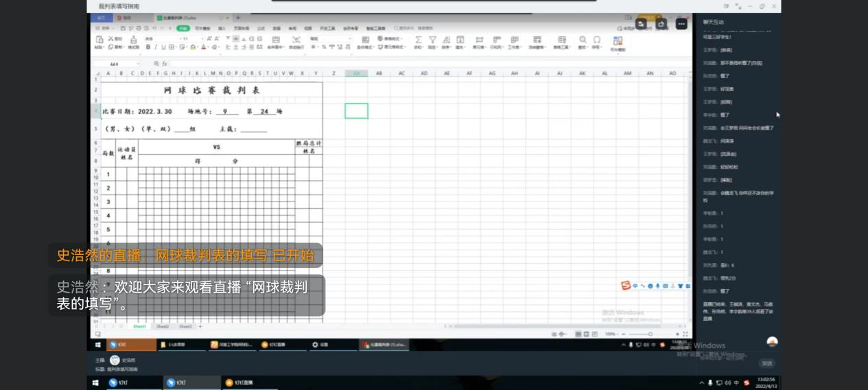Open the 插入 (Insert) ribbon tab
This screenshot has width=868, height=390.
click(222, 28)
